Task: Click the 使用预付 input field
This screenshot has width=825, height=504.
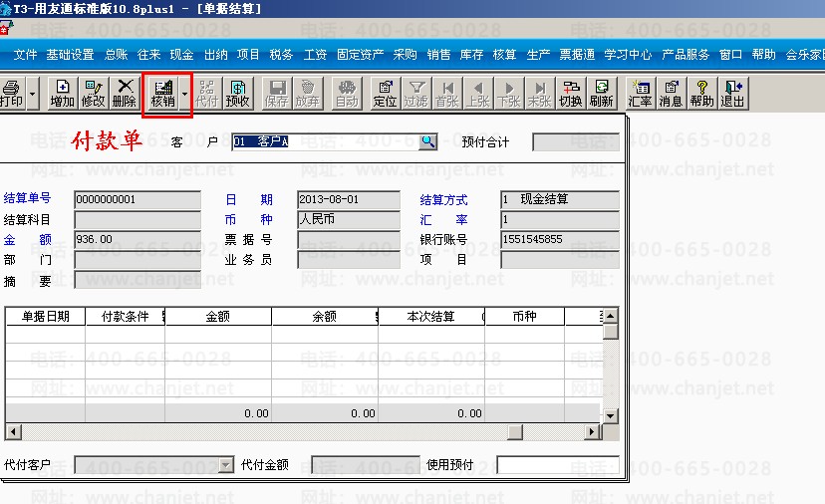Action: 558,464
